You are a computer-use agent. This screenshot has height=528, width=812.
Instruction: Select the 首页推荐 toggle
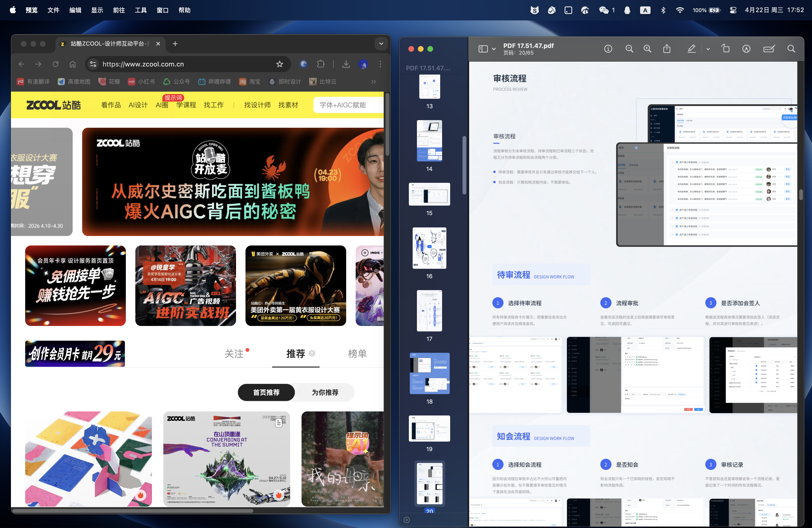[x=266, y=392]
